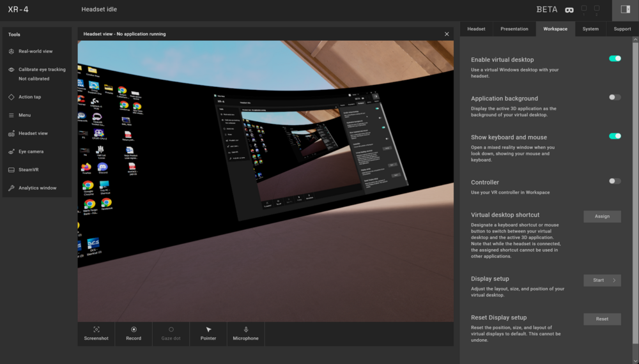Click the Firefox icon in preview
This screenshot has height=364, width=639.
coord(86,168)
